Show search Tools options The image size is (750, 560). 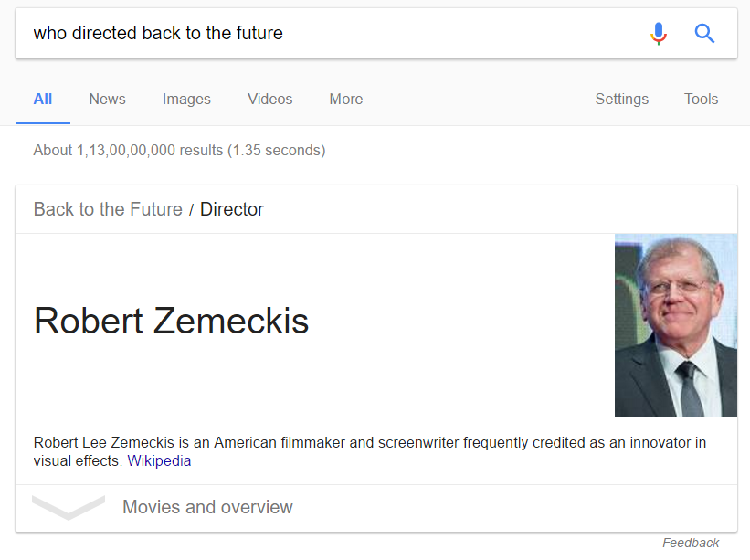[x=701, y=100]
